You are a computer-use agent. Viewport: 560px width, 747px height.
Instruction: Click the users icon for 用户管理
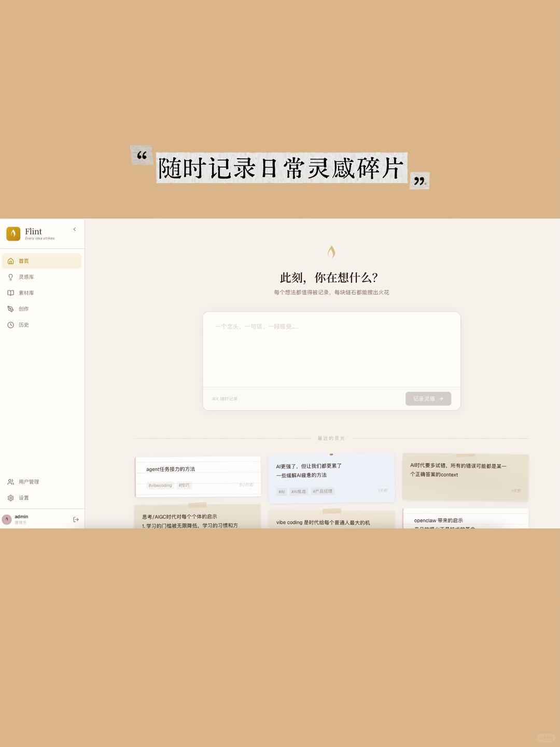(x=10, y=482)
